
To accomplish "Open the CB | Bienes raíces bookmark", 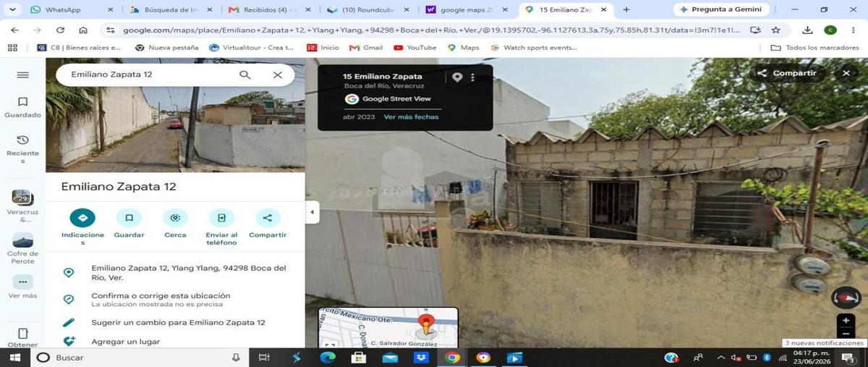I will (78, 48).
